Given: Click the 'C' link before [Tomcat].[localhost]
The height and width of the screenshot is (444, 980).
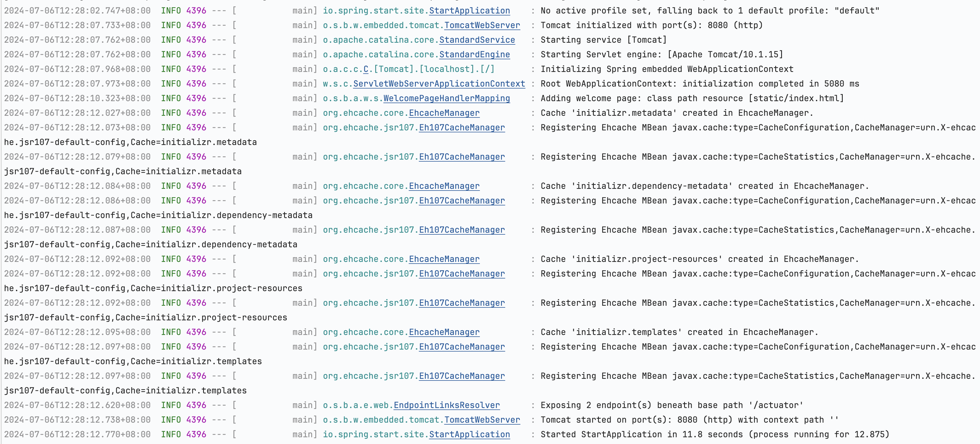Looking at the screenshot, I should [366, 69].
